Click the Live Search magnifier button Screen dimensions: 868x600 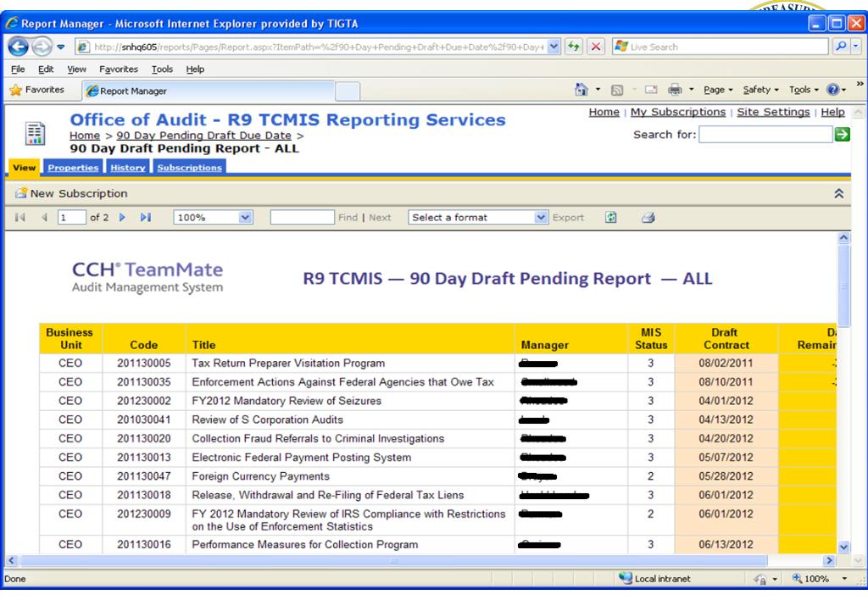click(x=841, y=47)
